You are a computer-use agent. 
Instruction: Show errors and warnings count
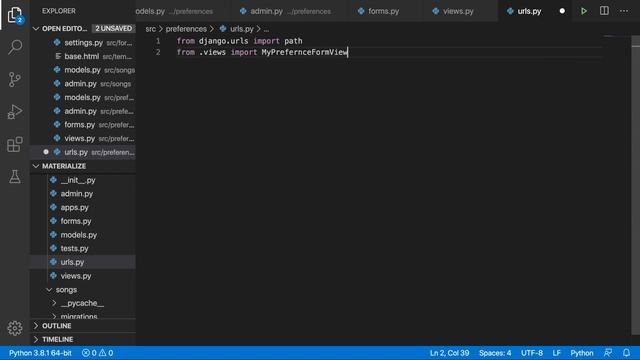click(x=97, y=353)
